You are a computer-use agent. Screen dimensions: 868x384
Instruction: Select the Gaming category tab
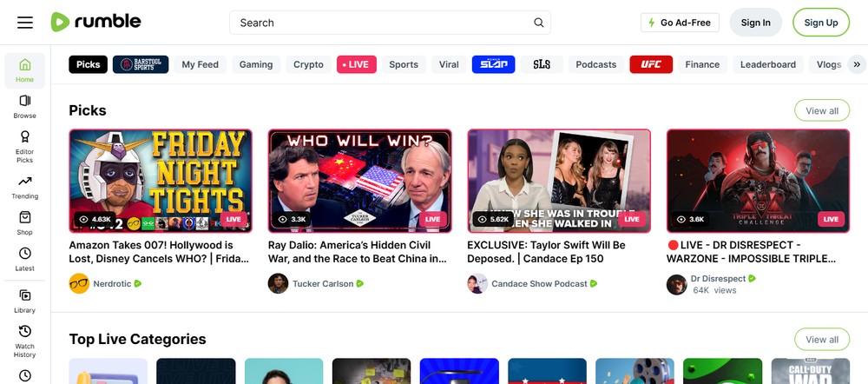[x=256, y=64]
